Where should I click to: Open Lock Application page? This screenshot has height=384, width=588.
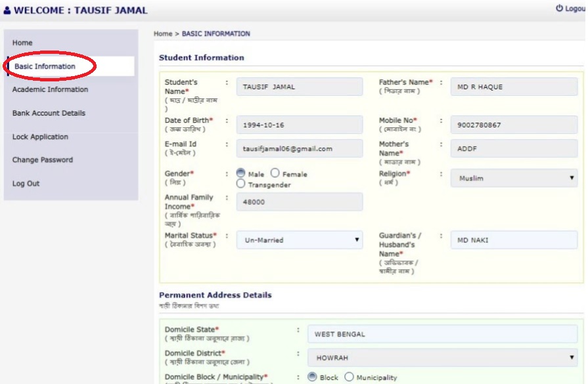tap(40, 137)
